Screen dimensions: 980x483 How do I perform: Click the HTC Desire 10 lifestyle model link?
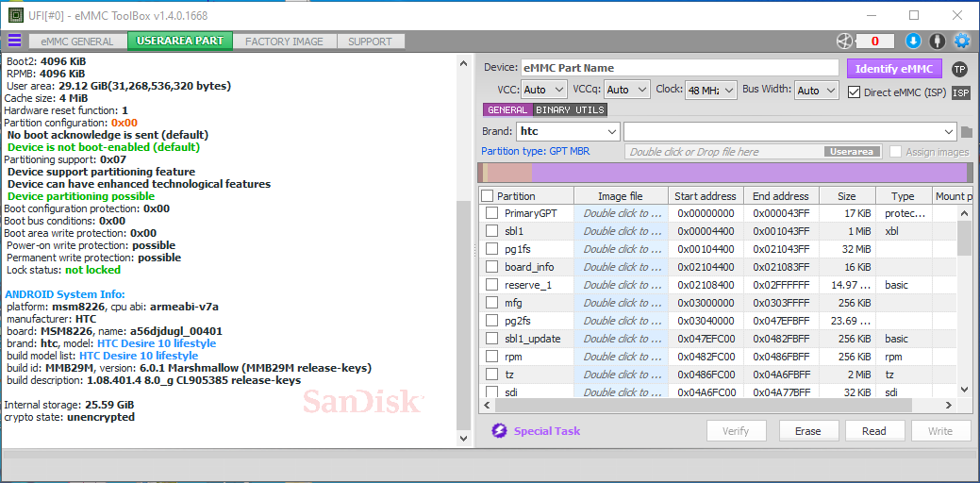[157, 343]
